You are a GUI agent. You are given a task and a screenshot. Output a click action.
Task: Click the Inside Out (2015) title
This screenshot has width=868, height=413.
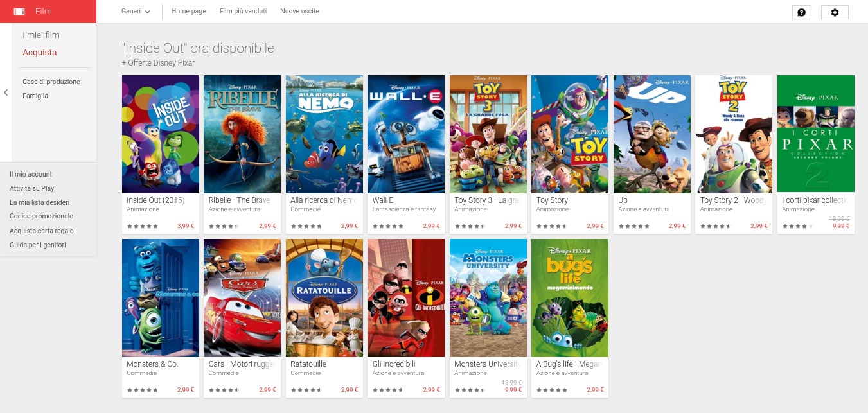(155, 200)
